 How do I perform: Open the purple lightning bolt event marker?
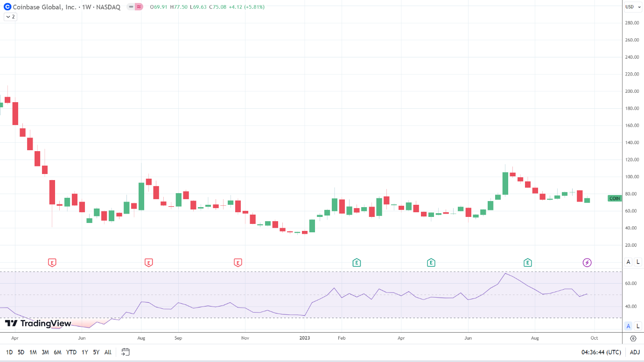point(587,263)
